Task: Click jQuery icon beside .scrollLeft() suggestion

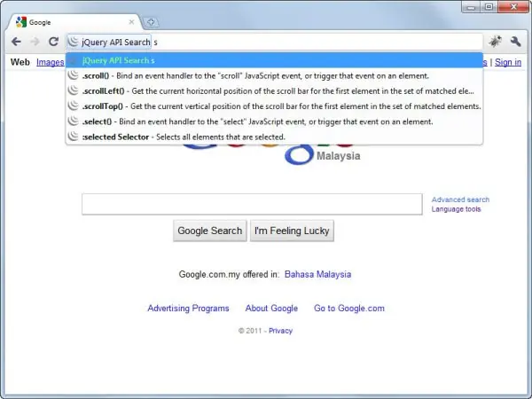Action: tap(73, 90)
